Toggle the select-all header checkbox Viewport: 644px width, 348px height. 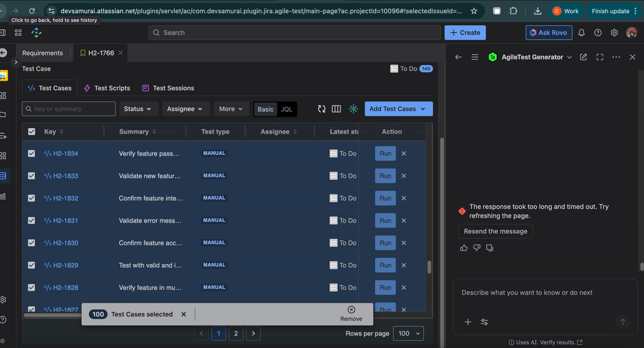point(32,132)
